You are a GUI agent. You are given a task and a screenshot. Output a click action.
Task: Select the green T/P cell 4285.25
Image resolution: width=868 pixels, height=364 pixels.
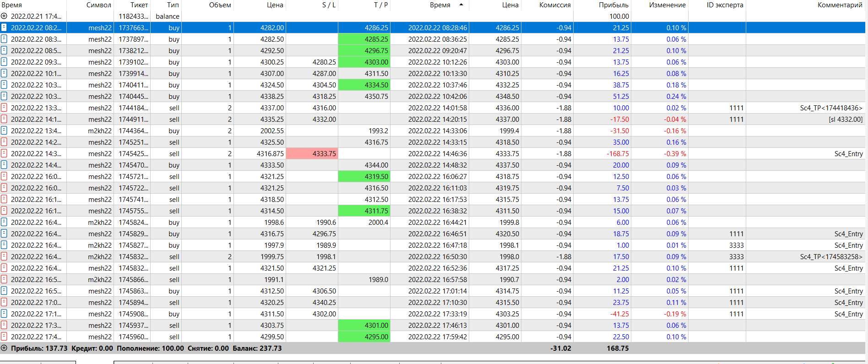point(364,39)
